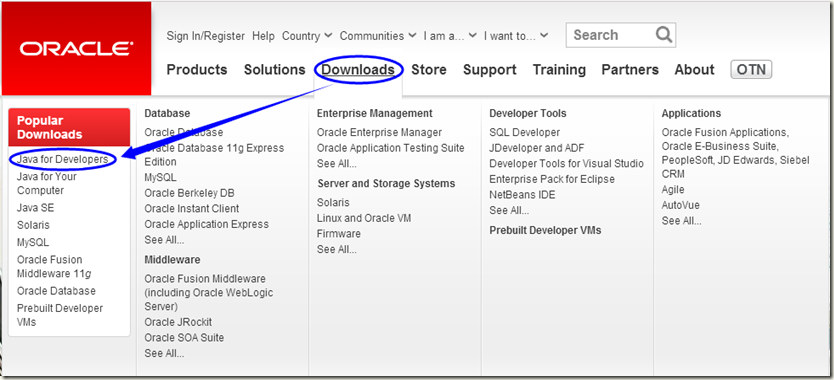Open the About menu

point(695,70)
